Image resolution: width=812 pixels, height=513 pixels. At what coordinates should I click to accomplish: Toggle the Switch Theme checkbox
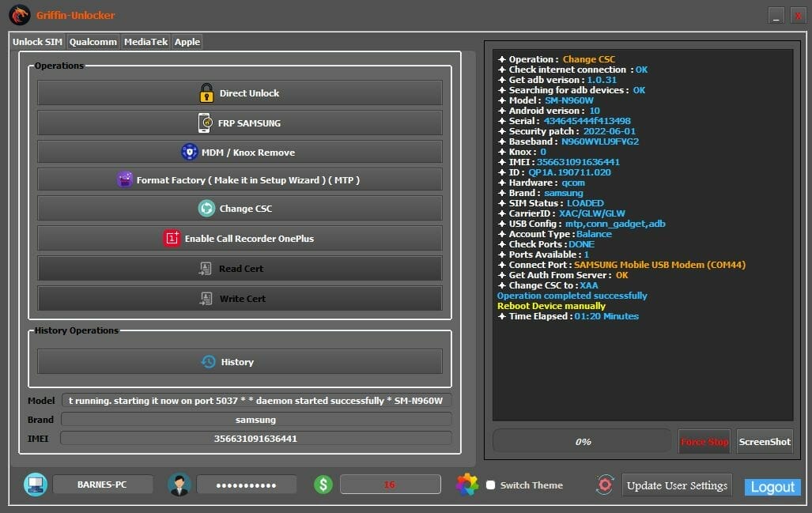(x=491, y=485)
